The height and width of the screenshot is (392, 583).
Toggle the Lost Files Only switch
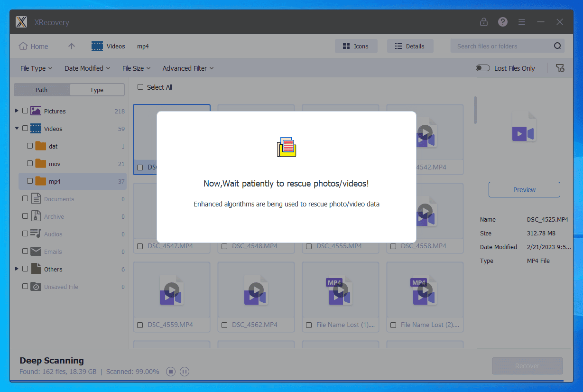coord(483,68)
